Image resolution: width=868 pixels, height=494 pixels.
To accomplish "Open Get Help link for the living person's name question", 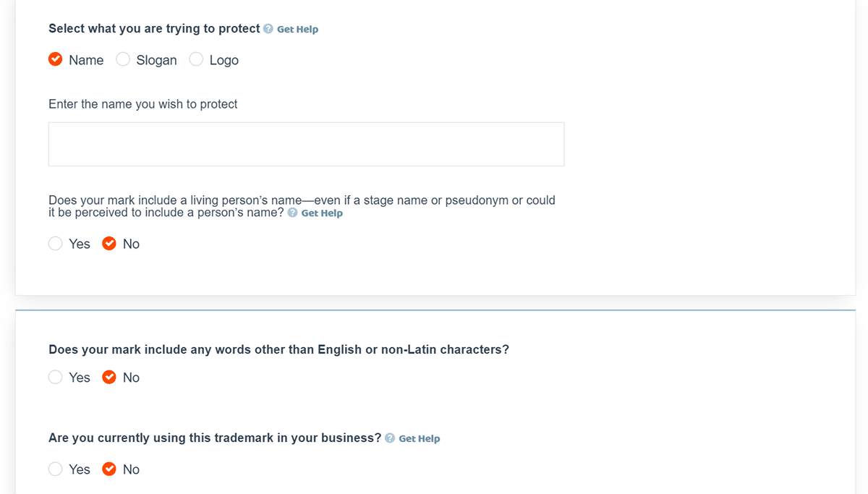I will tap(322, 213).
